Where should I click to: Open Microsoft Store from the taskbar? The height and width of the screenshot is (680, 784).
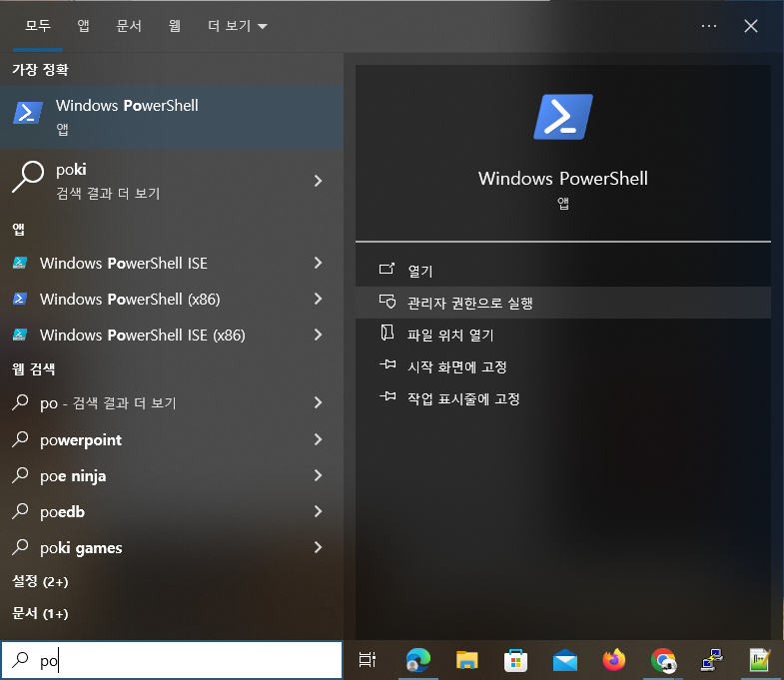515,660
